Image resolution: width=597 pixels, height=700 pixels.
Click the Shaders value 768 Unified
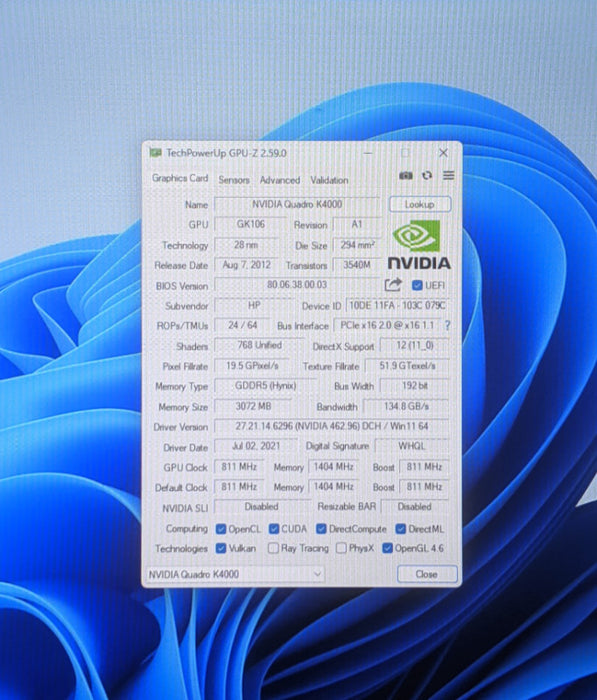(x=259, y=345)
